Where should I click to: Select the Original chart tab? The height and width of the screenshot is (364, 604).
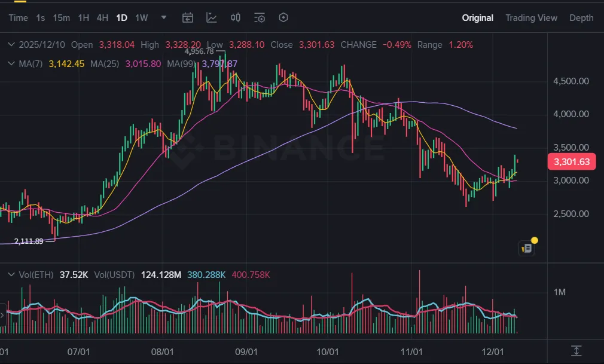(x=477, y=18)
